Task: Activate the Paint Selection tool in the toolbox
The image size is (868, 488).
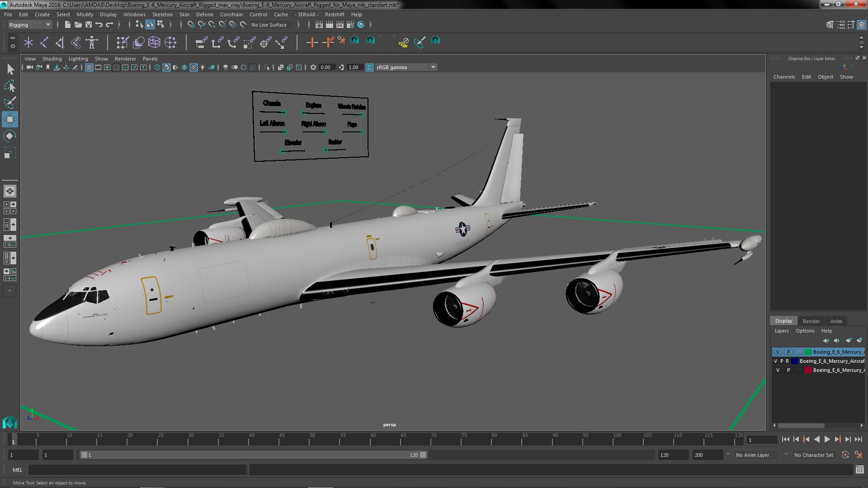Action: point(10,103)
